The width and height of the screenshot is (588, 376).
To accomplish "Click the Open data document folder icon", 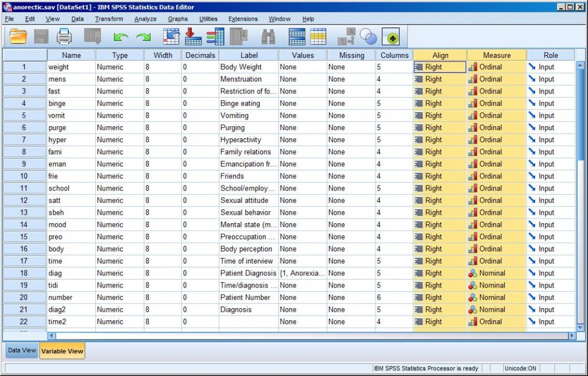I will click(19, 37).
